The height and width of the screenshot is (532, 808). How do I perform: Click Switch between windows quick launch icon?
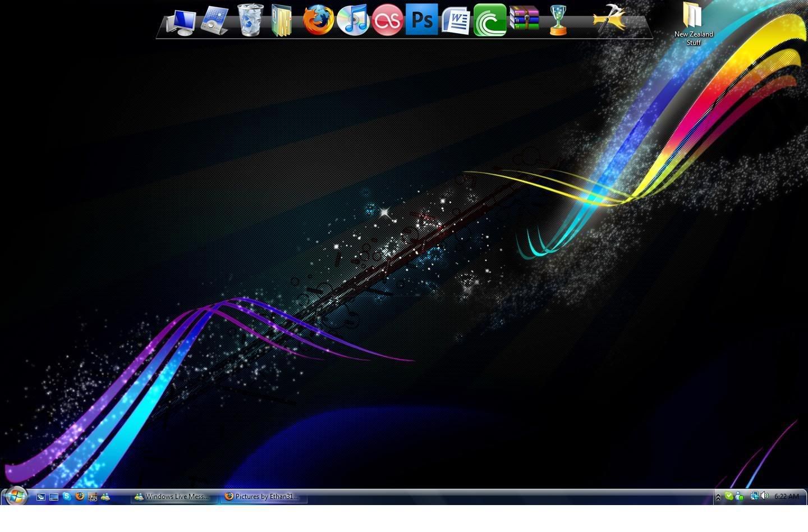(x=41, y=497)
